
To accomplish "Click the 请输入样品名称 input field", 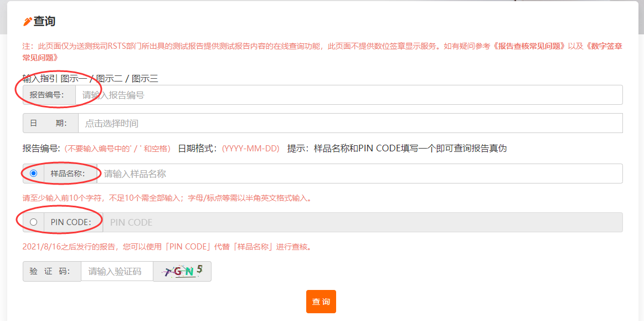I will tap(221, 173).
